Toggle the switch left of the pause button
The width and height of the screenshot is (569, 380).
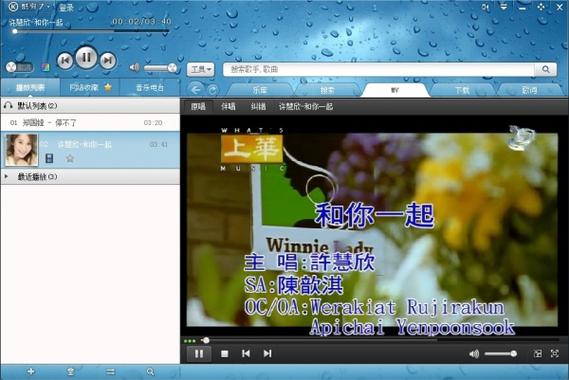click(20, 67)
